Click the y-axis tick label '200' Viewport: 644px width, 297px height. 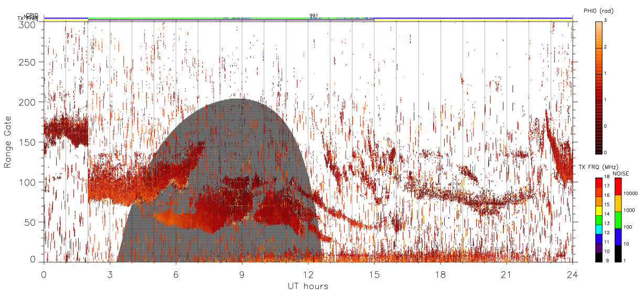28,102
